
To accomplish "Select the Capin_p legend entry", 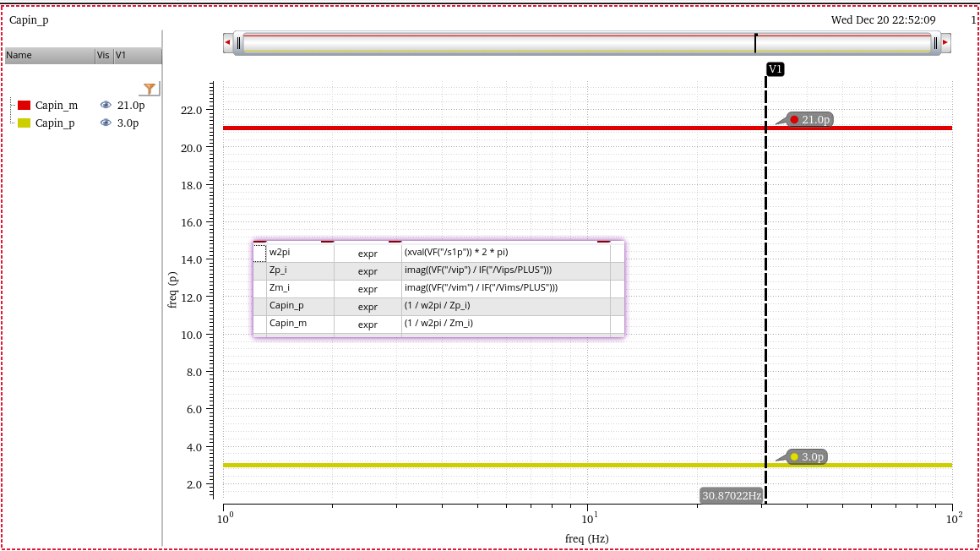I will [x=55, y=123].
